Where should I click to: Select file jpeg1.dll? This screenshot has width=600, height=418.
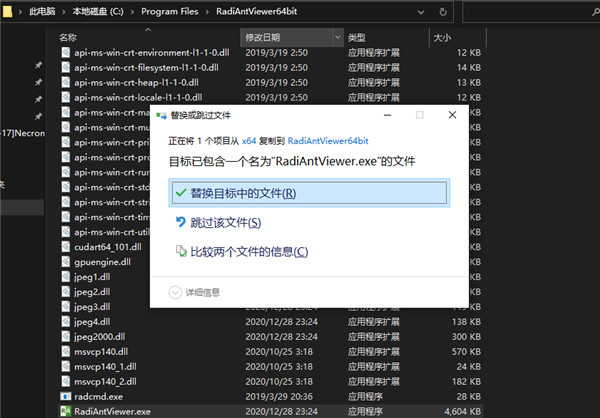92,277
